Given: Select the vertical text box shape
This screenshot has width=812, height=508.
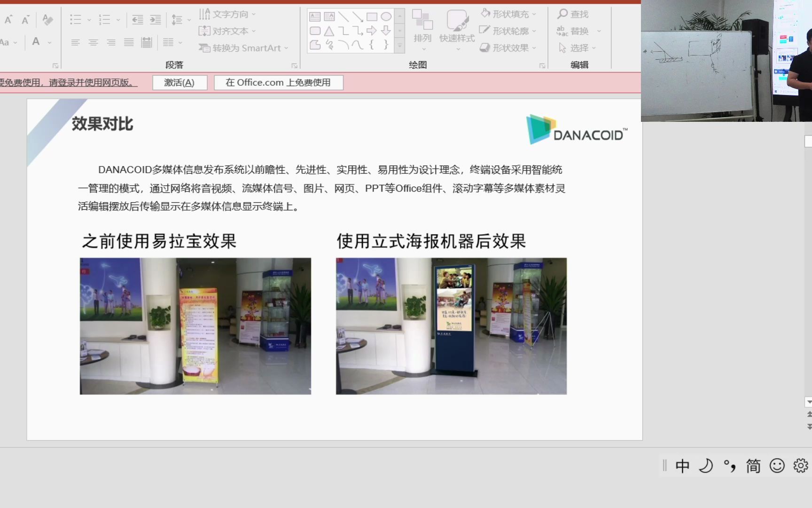Looking at the screenshot, I should pyautogui.click(x=329, y=17).
